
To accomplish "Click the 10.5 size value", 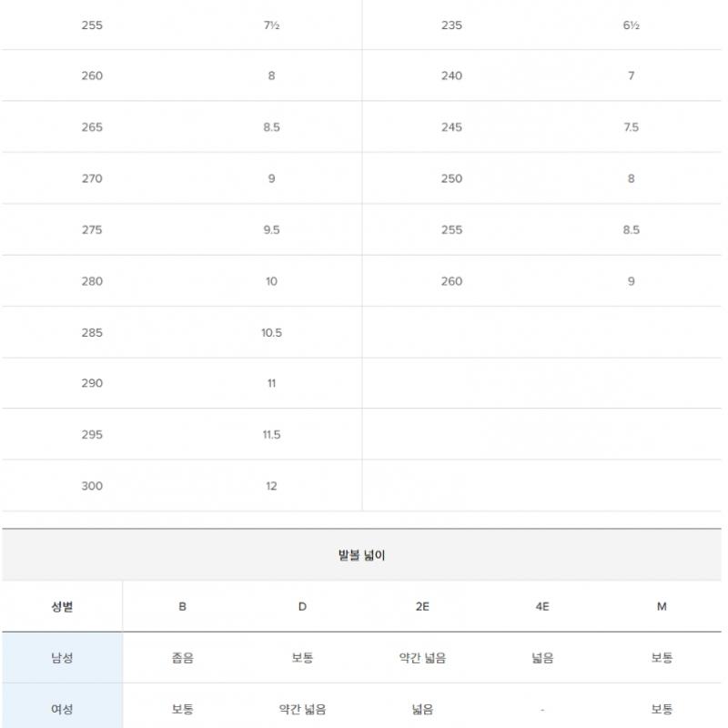I will (x=271, y=332).
